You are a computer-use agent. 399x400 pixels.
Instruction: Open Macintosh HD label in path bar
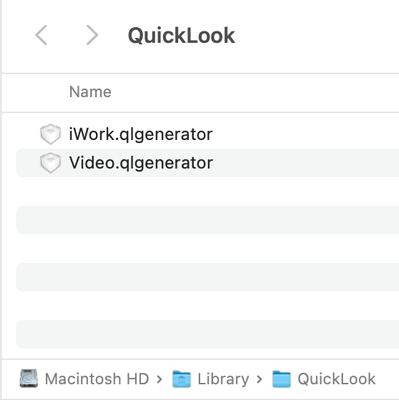97,379
